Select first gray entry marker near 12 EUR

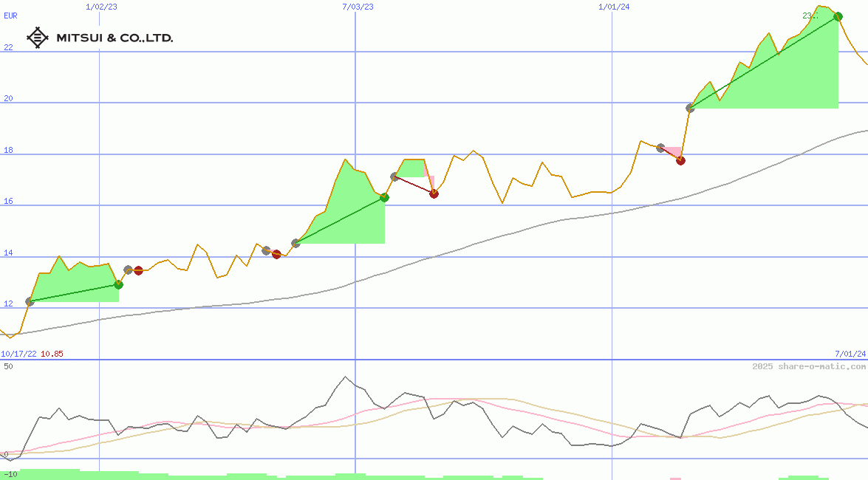click(x=30, y=301)
